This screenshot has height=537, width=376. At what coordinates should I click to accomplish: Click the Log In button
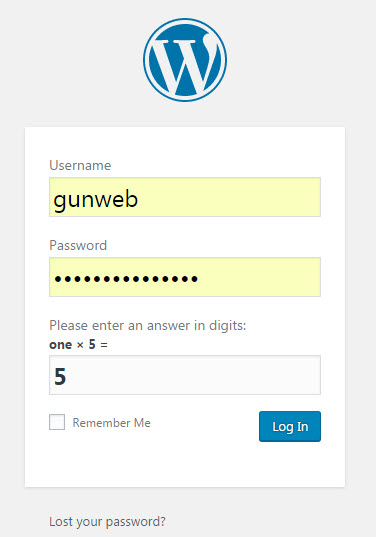pos(290,426)
